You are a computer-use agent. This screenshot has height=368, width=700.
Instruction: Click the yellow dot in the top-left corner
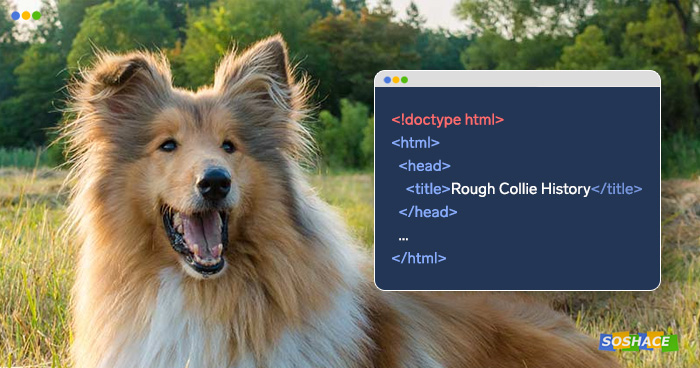coord(26,16)
